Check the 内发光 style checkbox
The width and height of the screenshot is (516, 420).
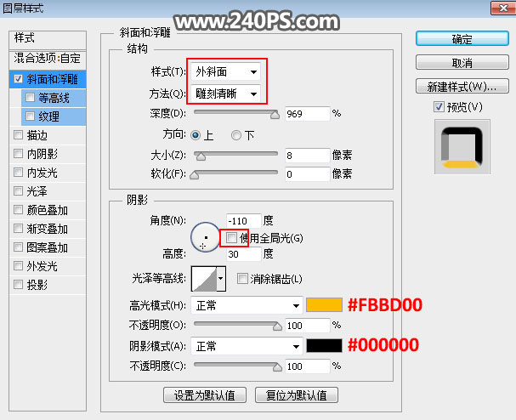[18, 172]
